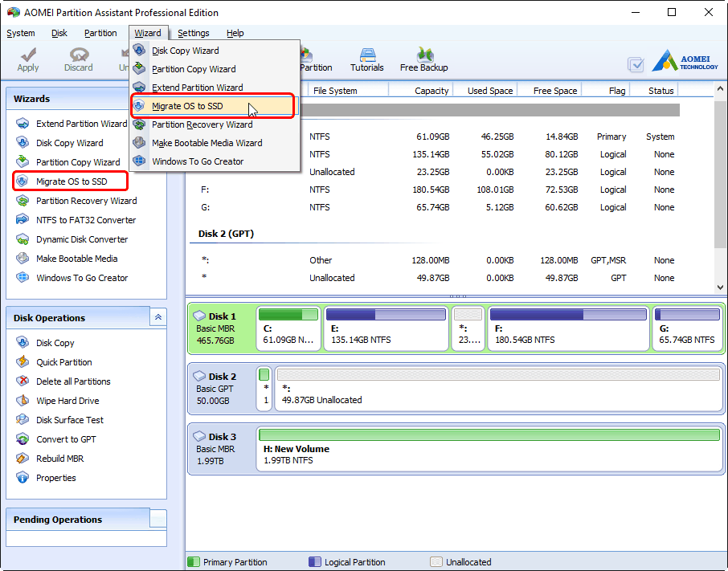
Task: Select the 128.00MB GPT,MSR partition row
Action: point(435,260)
